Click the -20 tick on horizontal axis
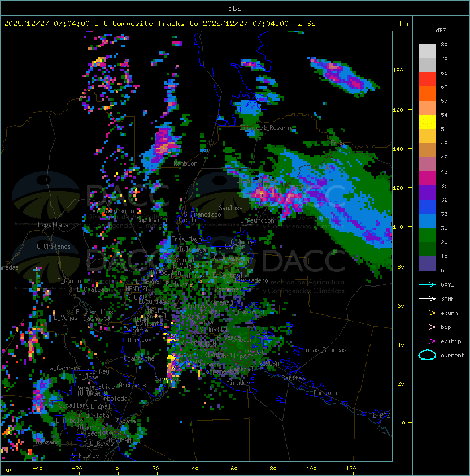Image resolution: width=470 pixels, height=476 pixels. [77, 469]
